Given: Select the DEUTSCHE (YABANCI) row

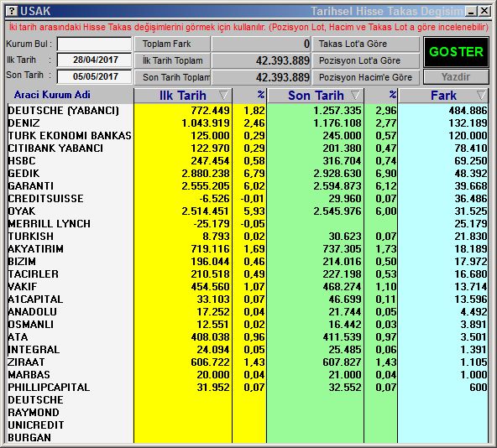Looking at the screenshot, I should (247, 110).
